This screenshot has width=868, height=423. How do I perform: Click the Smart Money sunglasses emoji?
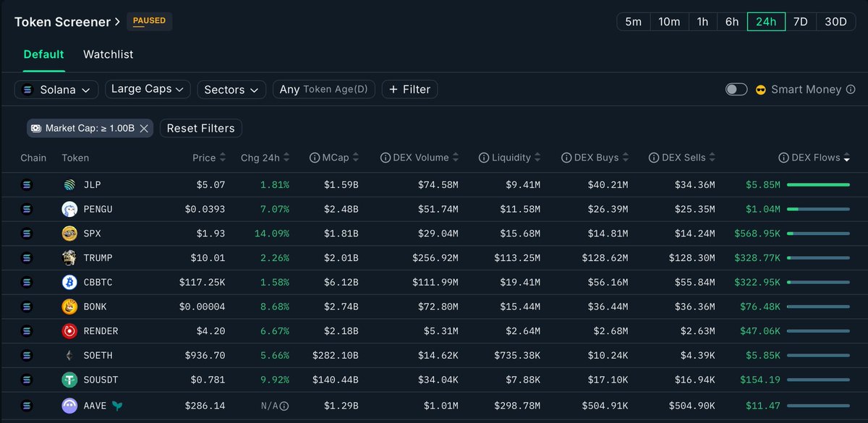click(760, 90)
